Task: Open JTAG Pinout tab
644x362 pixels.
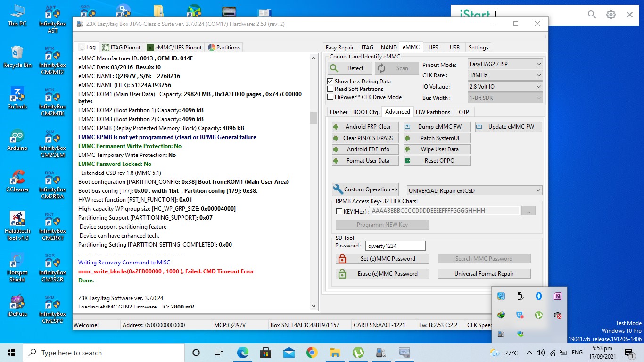Action: 121,47
